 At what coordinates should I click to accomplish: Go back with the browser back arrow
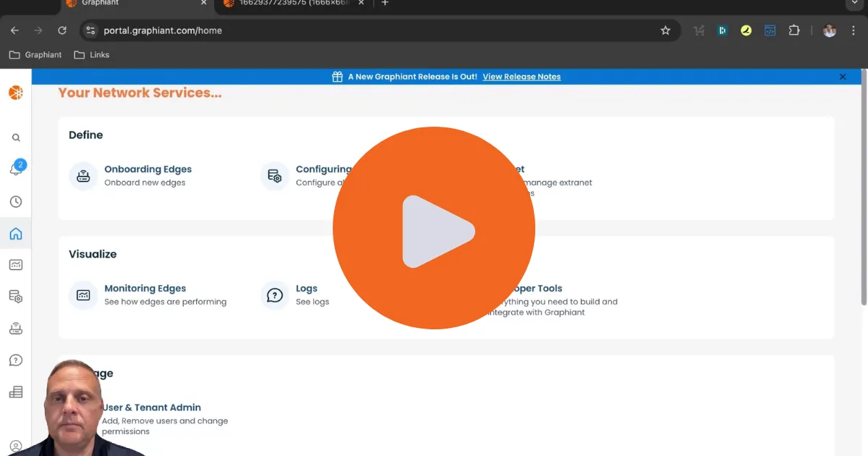pos(14,30)
